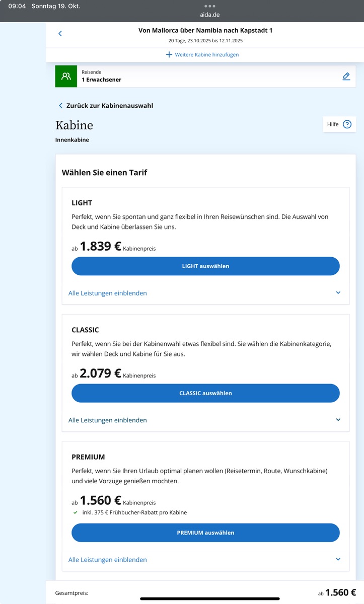The height and width of the screenshot is (604, 364).
Task: Click Weitere Kabine hinzufügen link
Action: click(x=206, y=54)
